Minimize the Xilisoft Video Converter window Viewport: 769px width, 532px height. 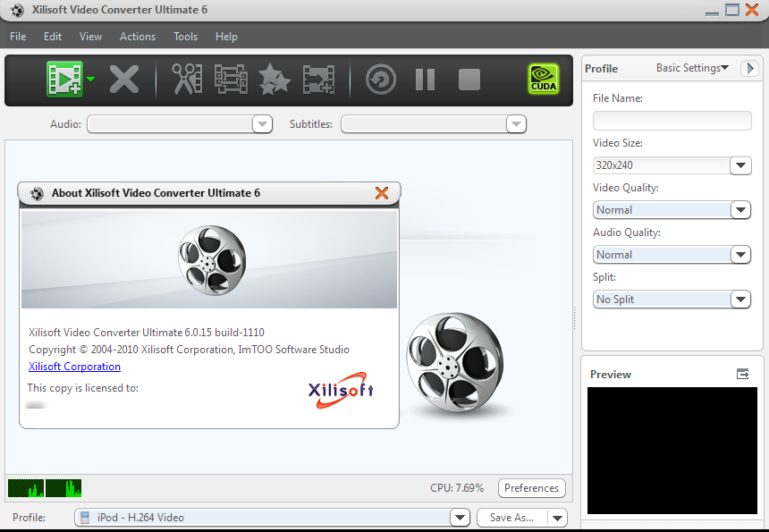[x=712, y=13]
